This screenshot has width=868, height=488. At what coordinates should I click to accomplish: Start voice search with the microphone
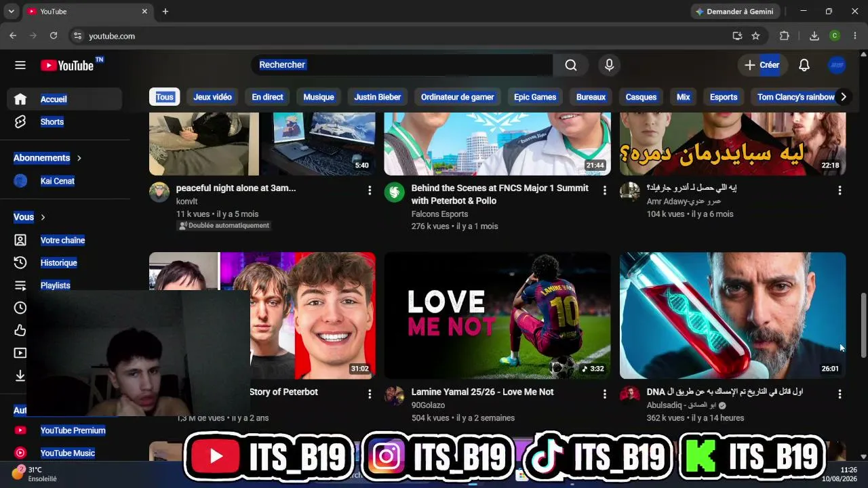tap(609, 65)
